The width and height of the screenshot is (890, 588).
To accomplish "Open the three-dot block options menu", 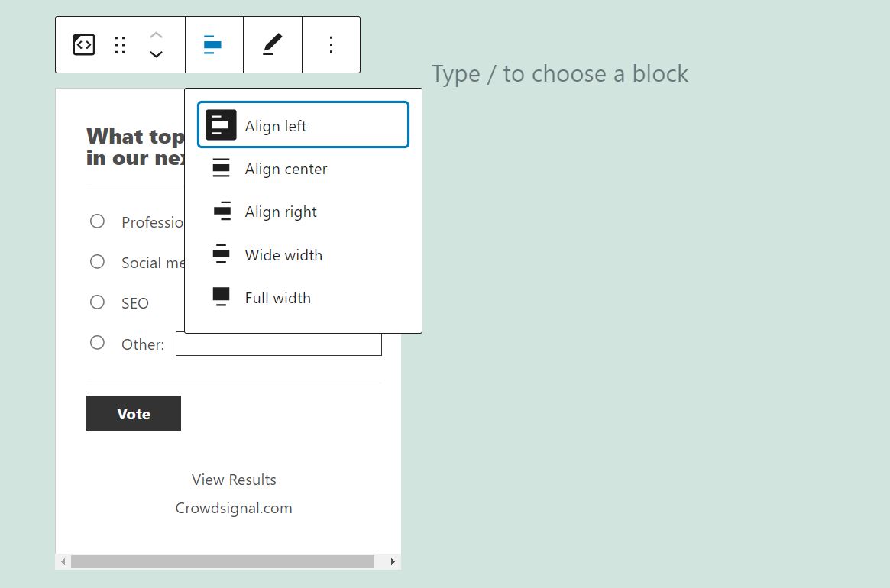I will (331, 44).
